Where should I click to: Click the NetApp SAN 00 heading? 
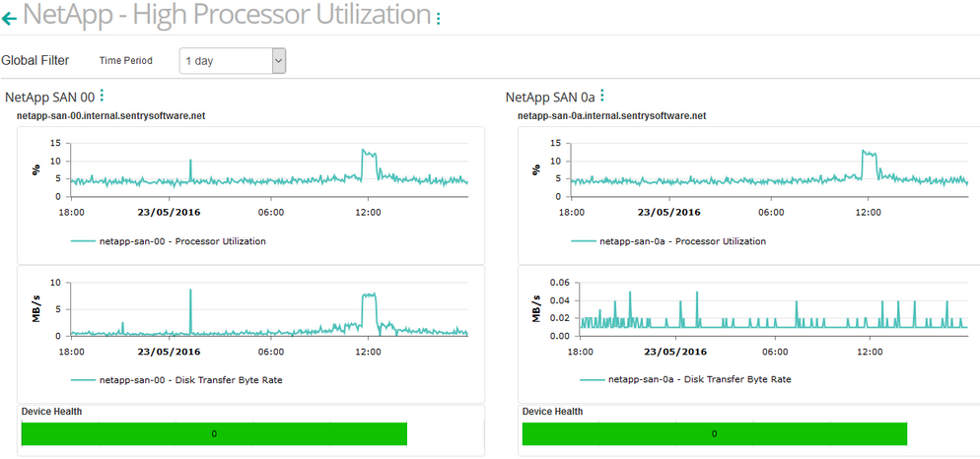(x=49, y=97)
